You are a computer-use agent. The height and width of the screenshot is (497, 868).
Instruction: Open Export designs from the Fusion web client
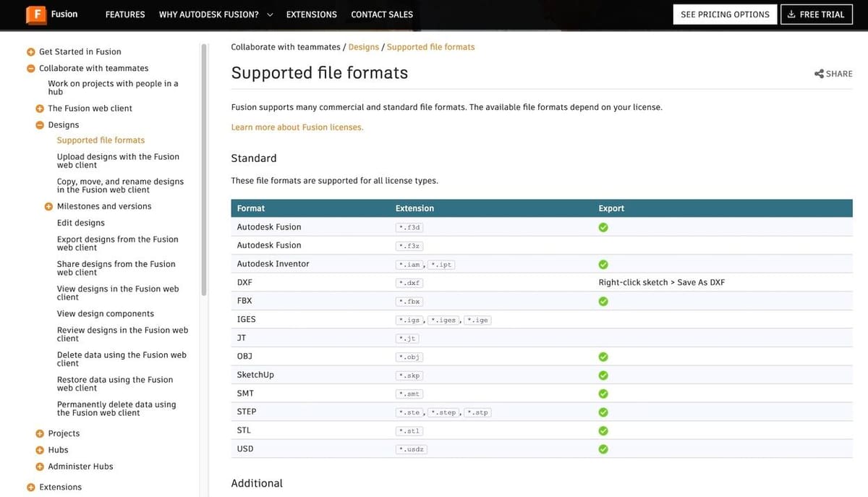117,243
